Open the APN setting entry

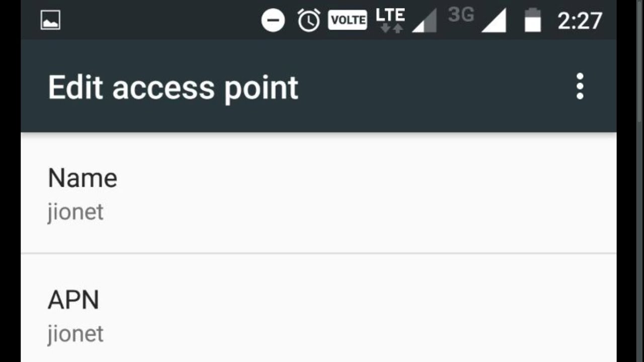pyautogui.click(x=318, y=308)
